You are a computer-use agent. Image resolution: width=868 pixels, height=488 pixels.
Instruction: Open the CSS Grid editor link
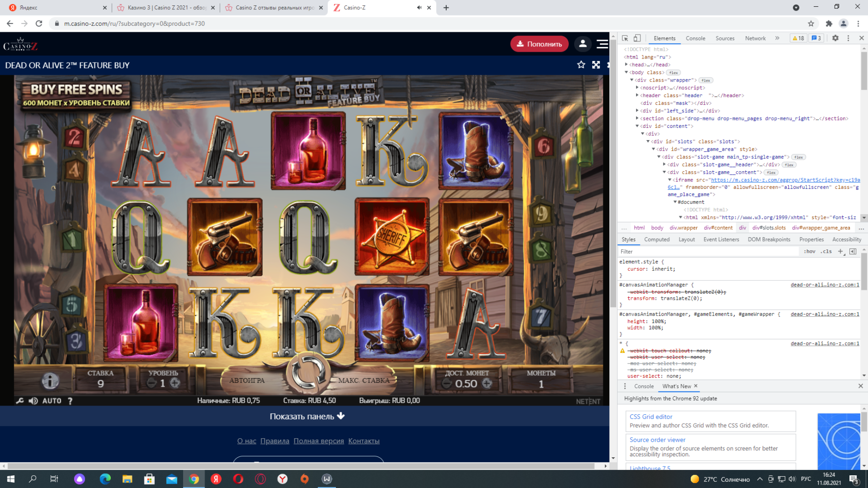click(651, 417)
